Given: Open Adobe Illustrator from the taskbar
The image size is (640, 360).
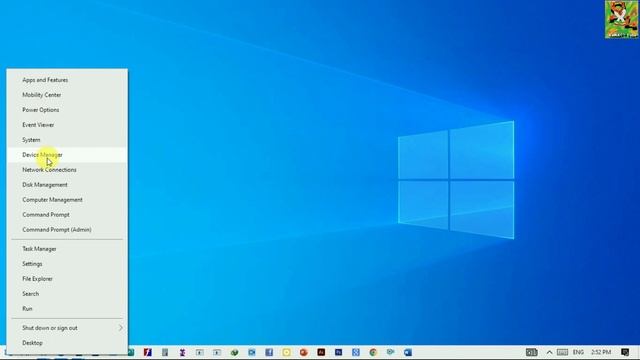Looking at the screenshot, I should coord(321,352).
